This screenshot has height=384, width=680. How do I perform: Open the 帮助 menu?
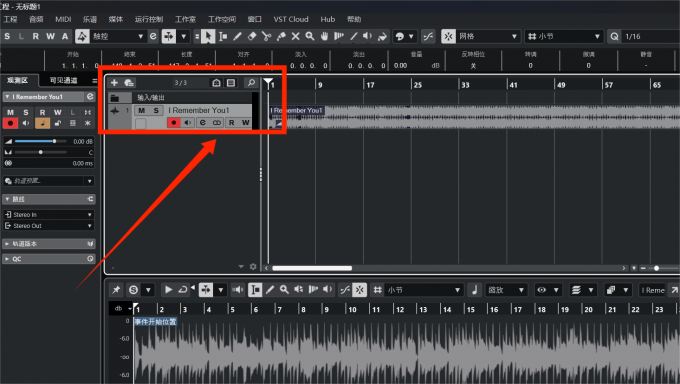(x=354, y=19)
